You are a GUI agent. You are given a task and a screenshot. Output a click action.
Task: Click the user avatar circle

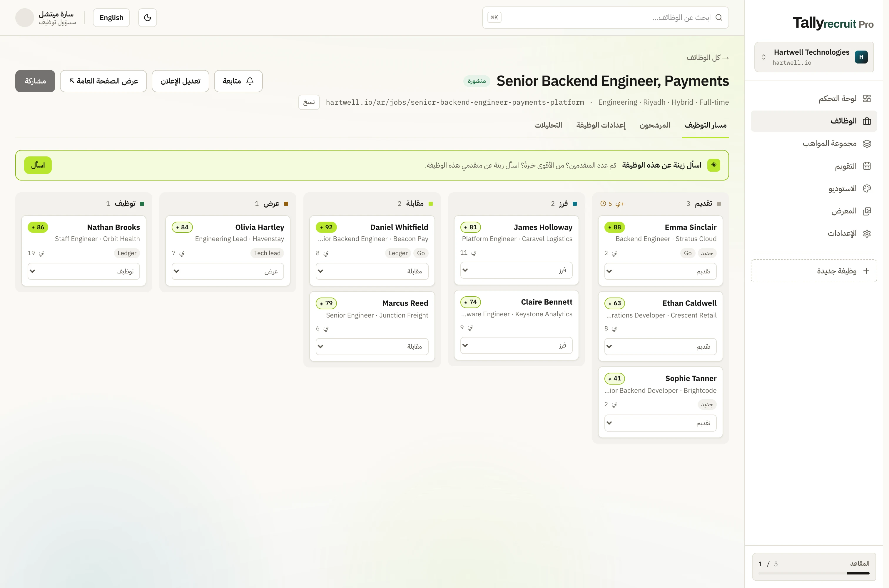[25, 18]
